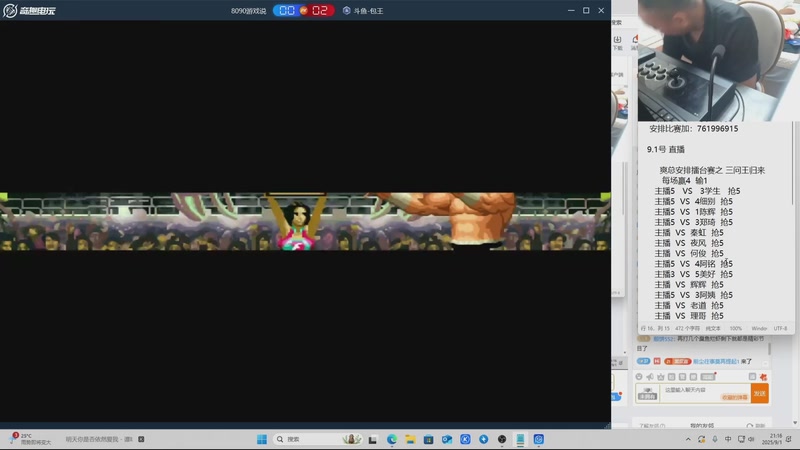The image size is (800, 450).
Task: Click the microphone tray icon
Action: [715, 439]
